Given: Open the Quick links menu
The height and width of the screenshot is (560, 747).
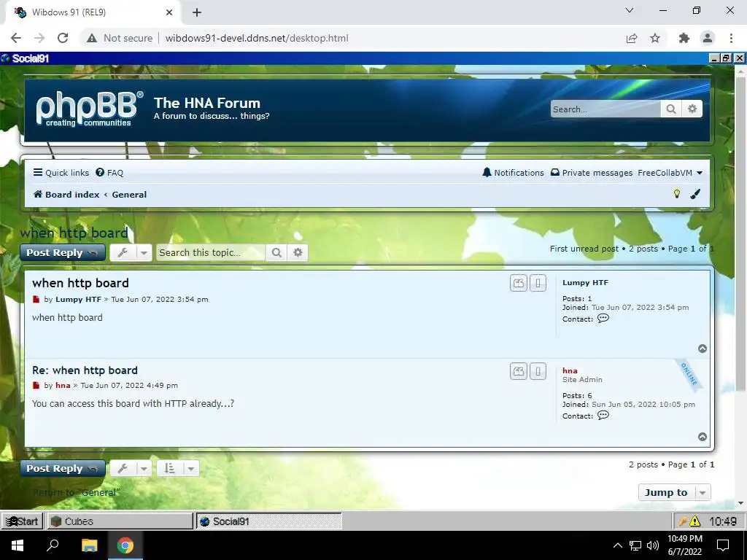Looking at the screenshot, I should pos(61,172).
